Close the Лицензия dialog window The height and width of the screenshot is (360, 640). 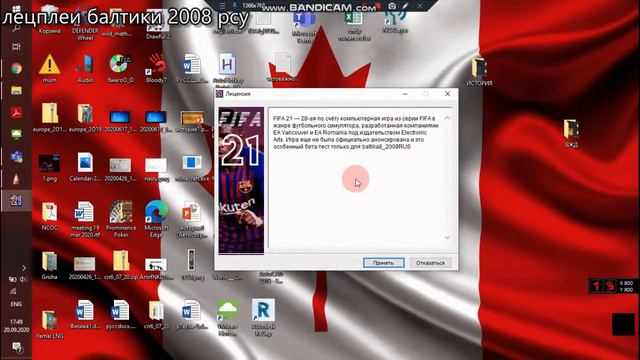447,94
